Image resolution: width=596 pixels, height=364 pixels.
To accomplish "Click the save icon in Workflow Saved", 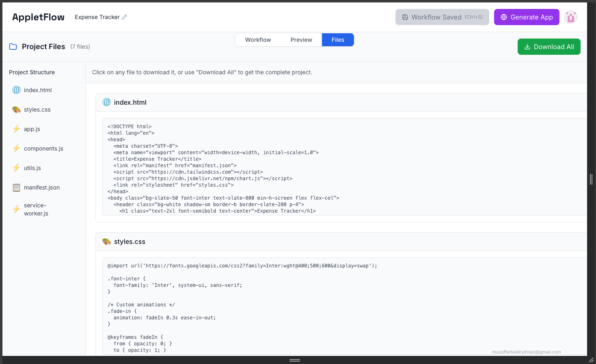I will click(405, 17).
